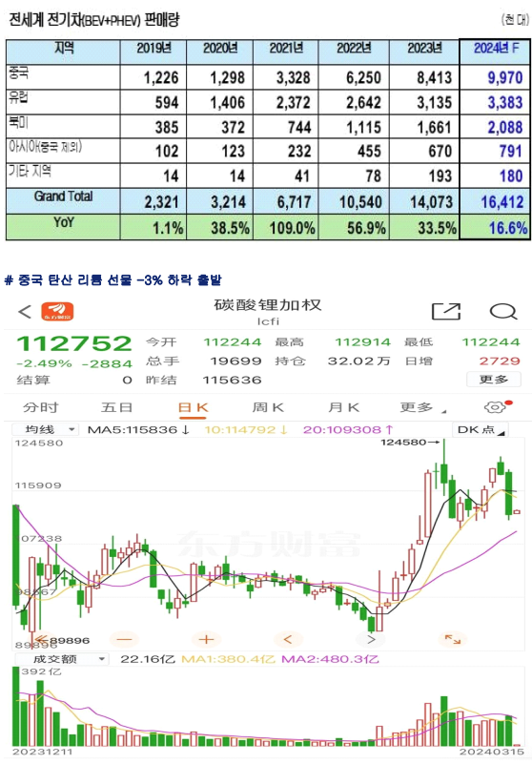
Task: Open the 更多 chart period dropdown
Action: (x=422, y=407)
